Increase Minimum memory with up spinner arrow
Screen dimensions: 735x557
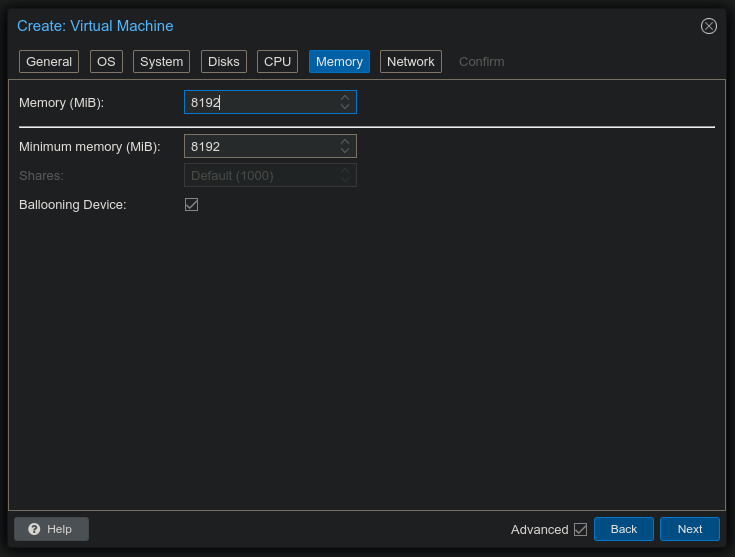click(345, 141)
